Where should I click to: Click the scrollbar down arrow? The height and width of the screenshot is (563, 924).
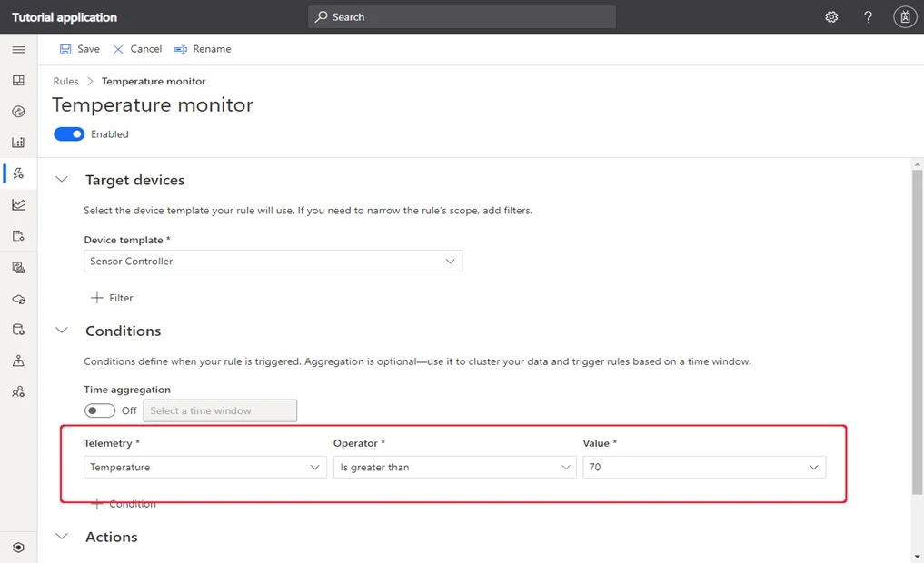pyautogui.click(x=917, y=557)
